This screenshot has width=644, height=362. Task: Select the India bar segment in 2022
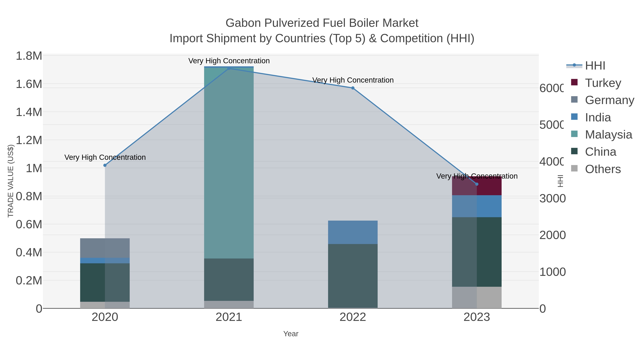(353, 232)
